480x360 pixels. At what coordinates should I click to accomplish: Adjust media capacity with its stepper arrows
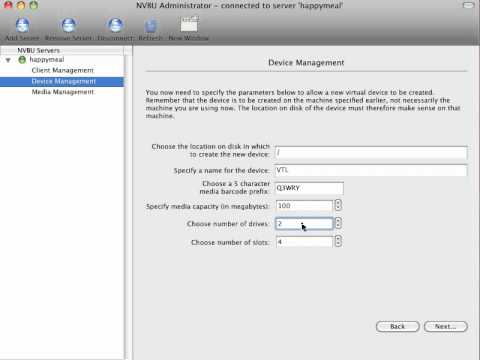(x=338, y=205)
